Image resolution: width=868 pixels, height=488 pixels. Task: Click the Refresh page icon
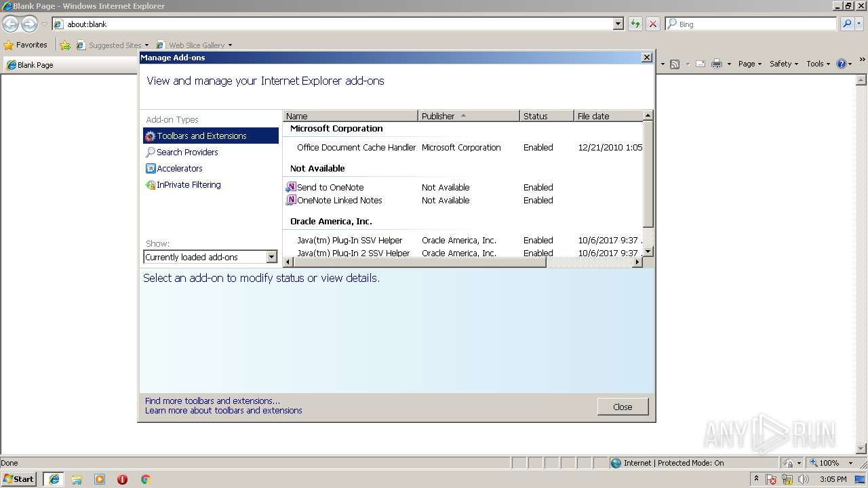(x=635, y=24)
